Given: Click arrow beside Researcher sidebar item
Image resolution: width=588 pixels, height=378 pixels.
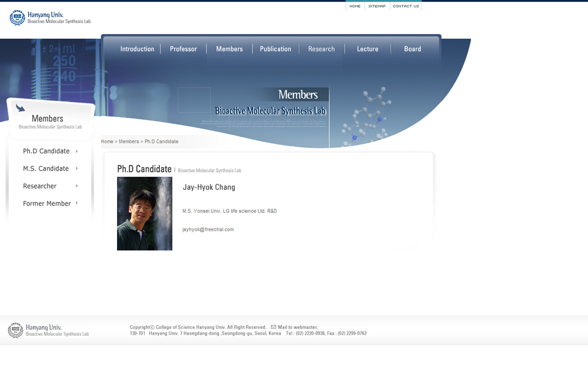Looking at the screenshot, I should coord(77,186).
